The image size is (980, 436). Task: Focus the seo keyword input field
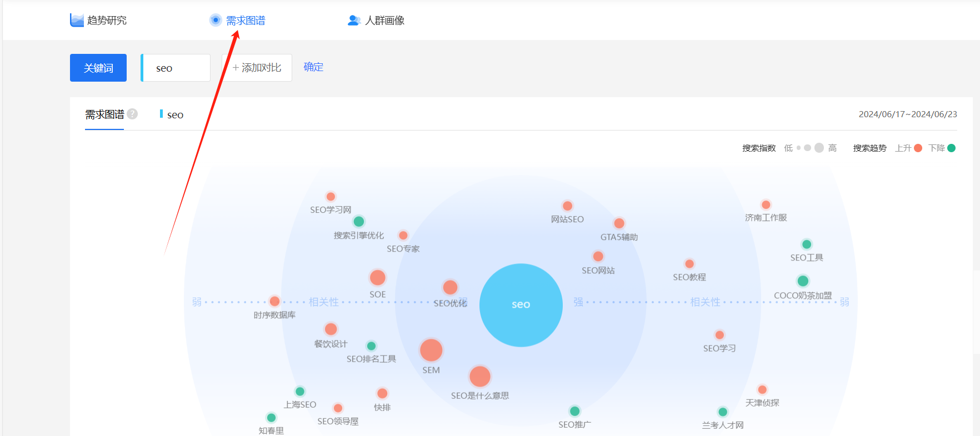(177, 68)
